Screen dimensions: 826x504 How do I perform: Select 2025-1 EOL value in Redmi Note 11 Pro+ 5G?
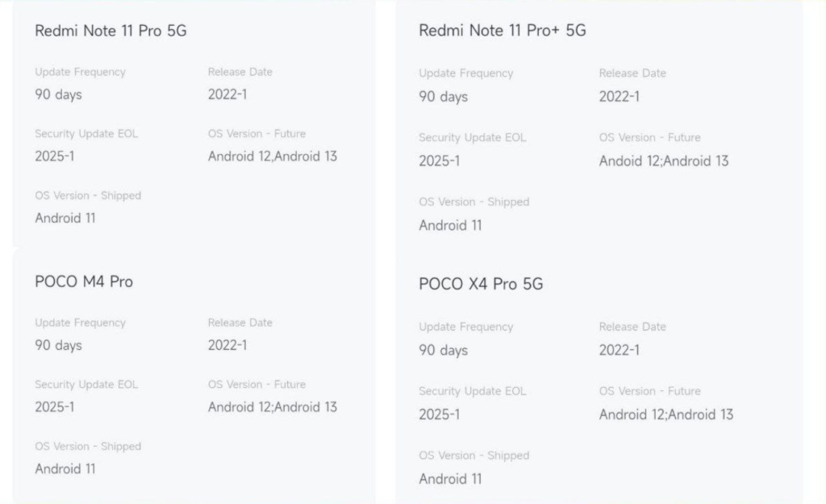click(x=440, y=161)
